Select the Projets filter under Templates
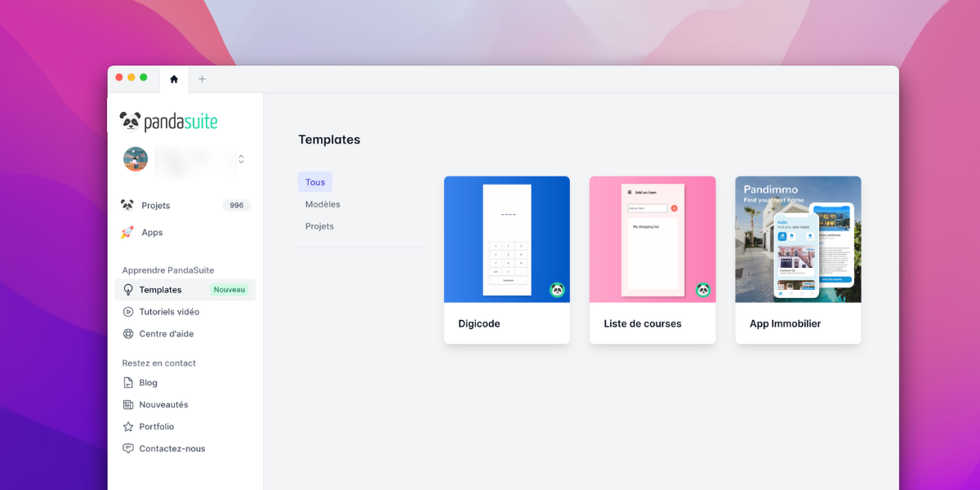Screen dimensions: 980x490 pyautogui.click(x=318, y=226)
